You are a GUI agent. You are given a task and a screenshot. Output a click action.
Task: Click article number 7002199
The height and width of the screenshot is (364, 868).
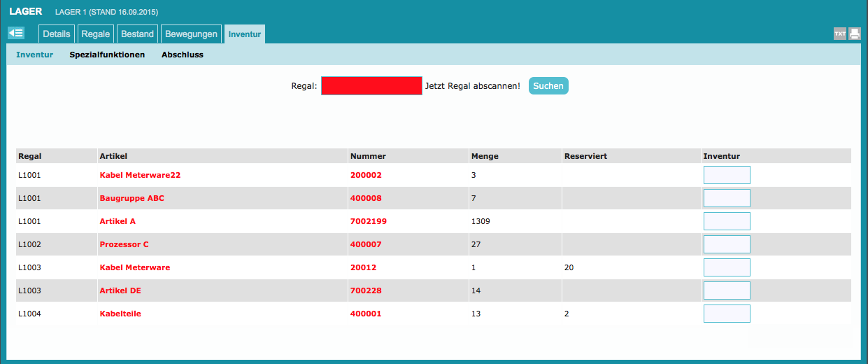tap(368, 221)
